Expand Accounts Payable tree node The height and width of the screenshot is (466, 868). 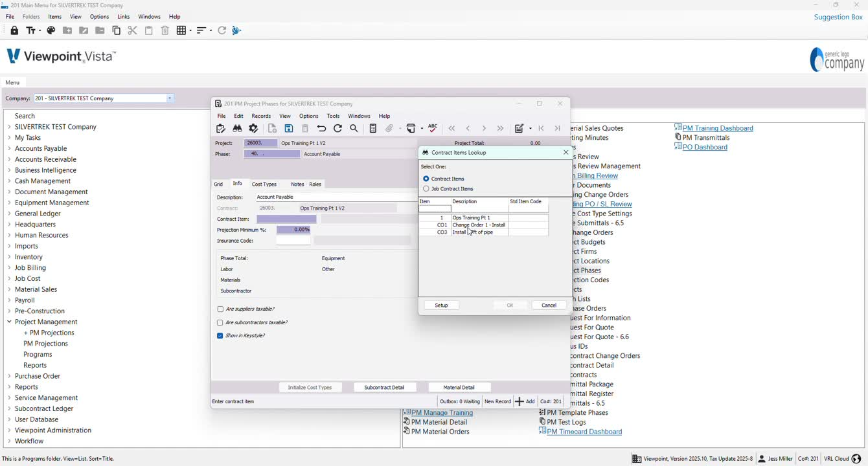tap(9, 149)
